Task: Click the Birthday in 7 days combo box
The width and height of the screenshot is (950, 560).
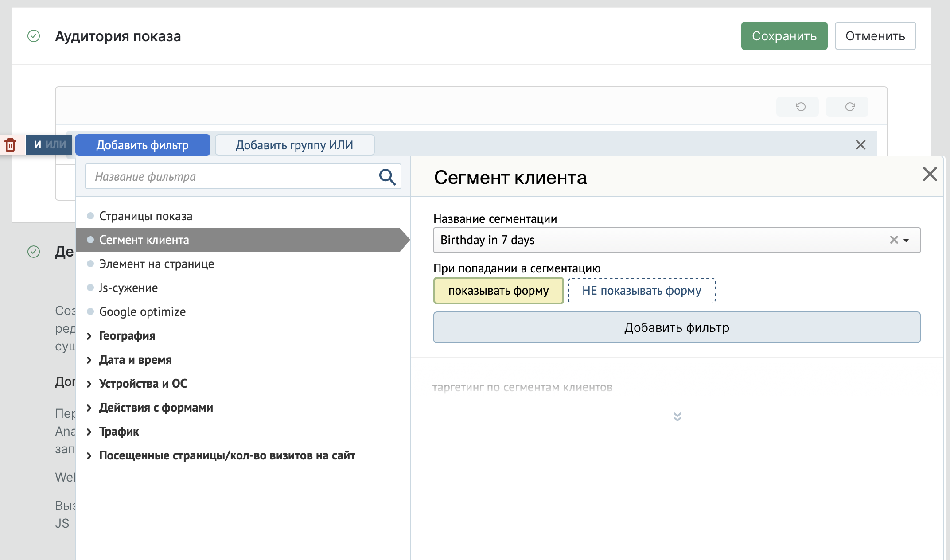Action: point(677,240)
